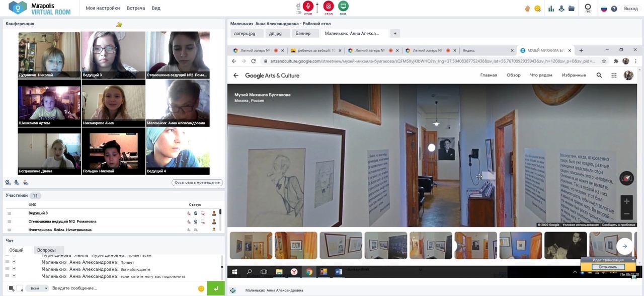Open the Google apps grid icon
Screen dimensions: 644x296
tap(614, 76)
